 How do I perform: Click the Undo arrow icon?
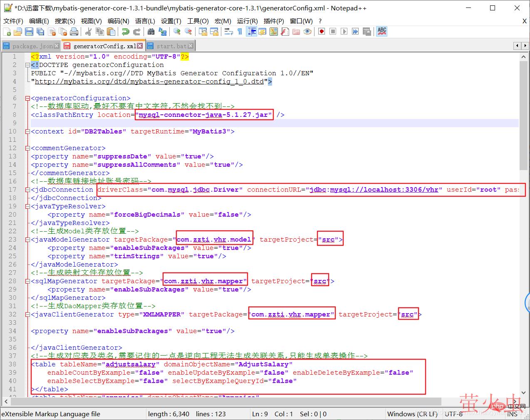click(125, 32)
